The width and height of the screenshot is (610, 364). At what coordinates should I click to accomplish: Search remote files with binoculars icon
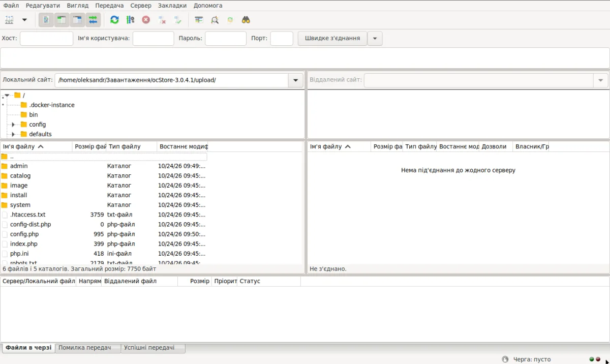point(246,20)
